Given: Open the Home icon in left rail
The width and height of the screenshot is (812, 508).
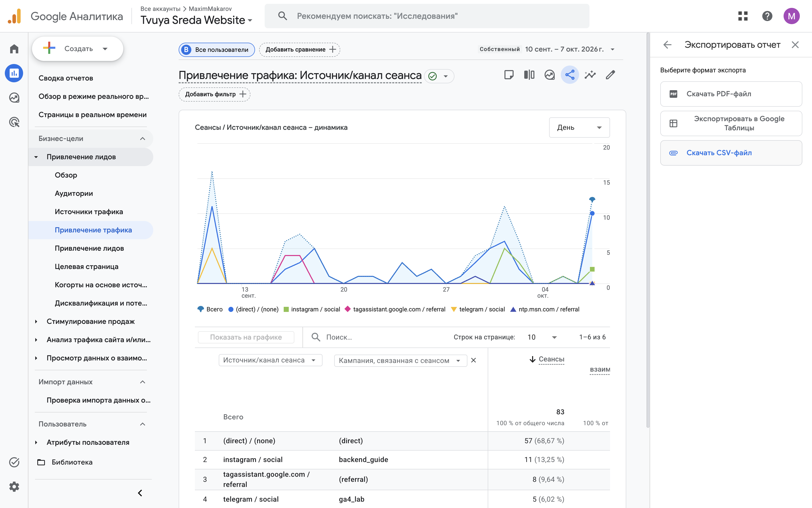Looking at the screenshot, I should point(14,49).
